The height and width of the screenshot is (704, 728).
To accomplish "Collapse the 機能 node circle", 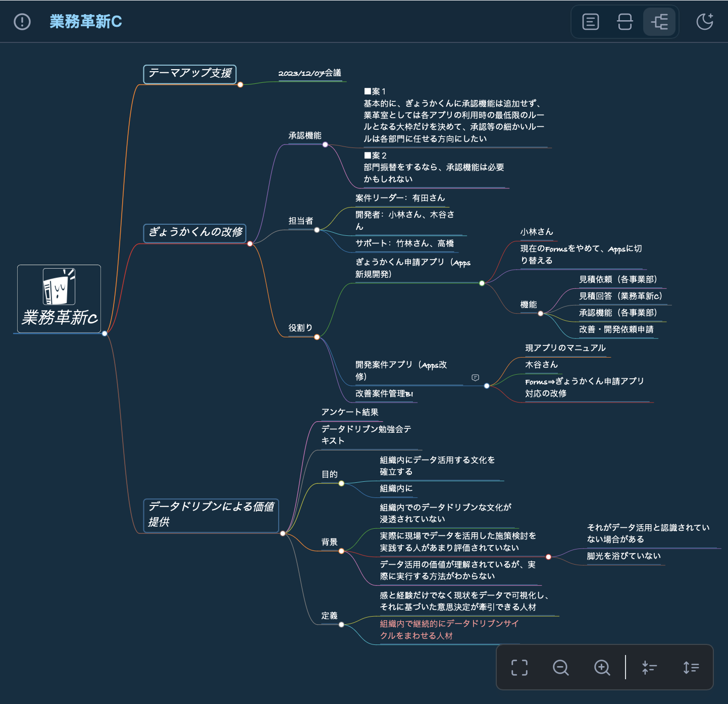I will coord(540,314).
